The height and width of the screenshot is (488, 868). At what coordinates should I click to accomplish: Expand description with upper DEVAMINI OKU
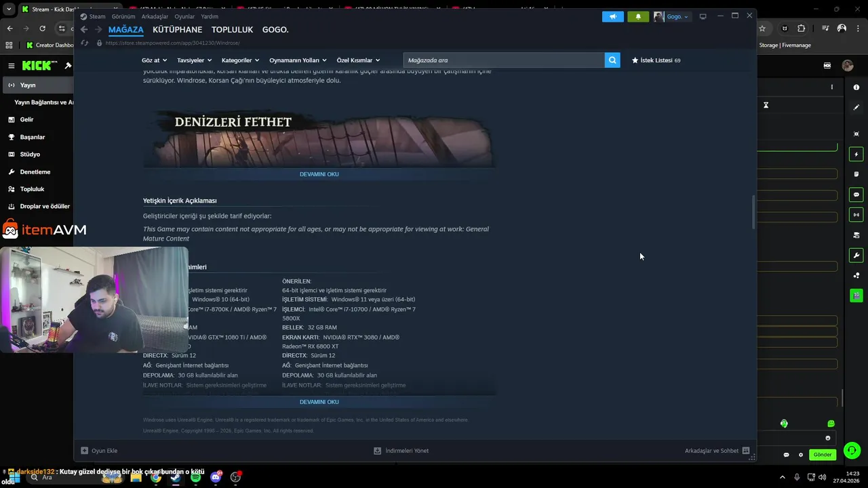point(319,174)
